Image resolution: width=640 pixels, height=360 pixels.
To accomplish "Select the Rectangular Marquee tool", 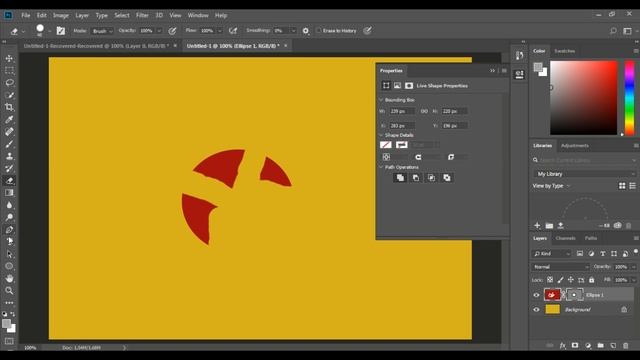I will point(9,71).
